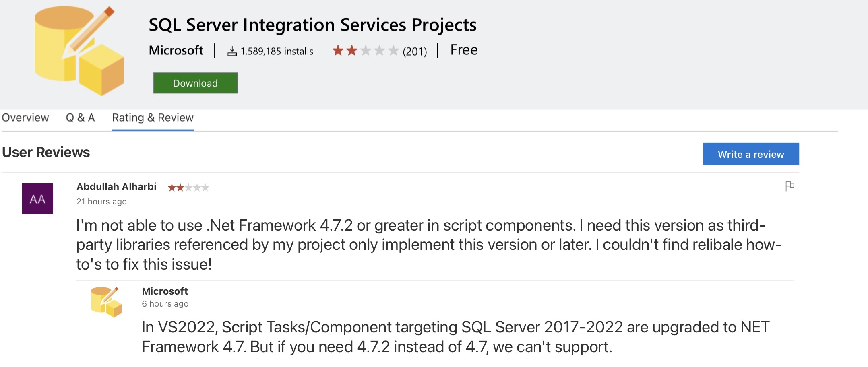Image resolution: width=868 pixels, height=367 pixels.
Task: Click the Microsoft publisher link
Action: tap(176, 50)
